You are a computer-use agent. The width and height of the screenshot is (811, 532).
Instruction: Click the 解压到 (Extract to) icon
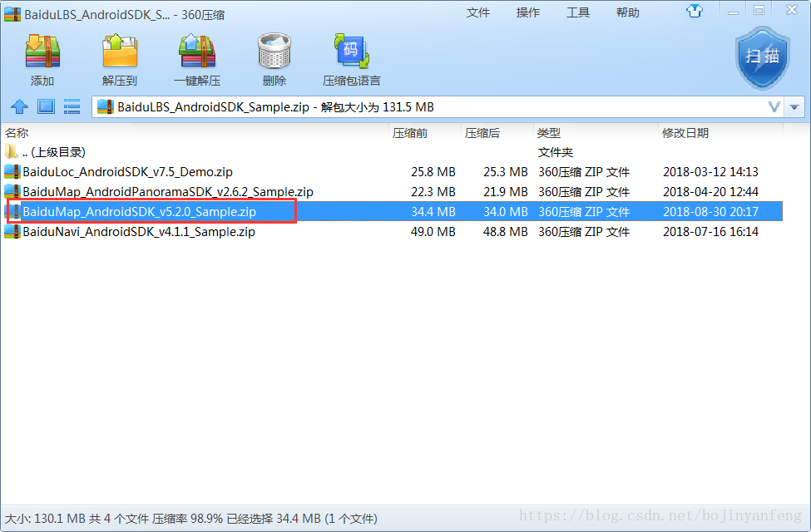120,52
